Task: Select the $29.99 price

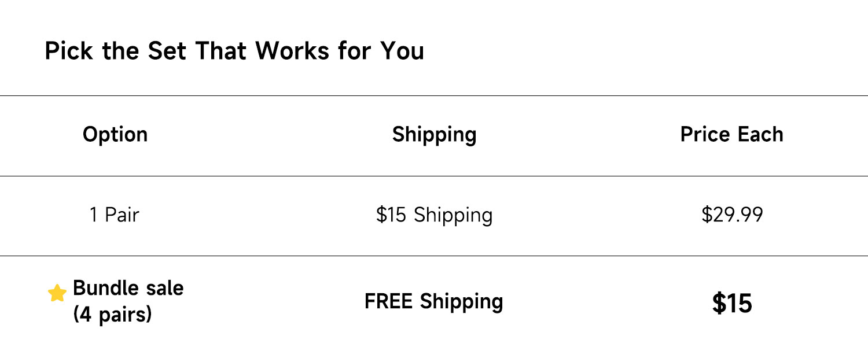Action: pos(732,215)
